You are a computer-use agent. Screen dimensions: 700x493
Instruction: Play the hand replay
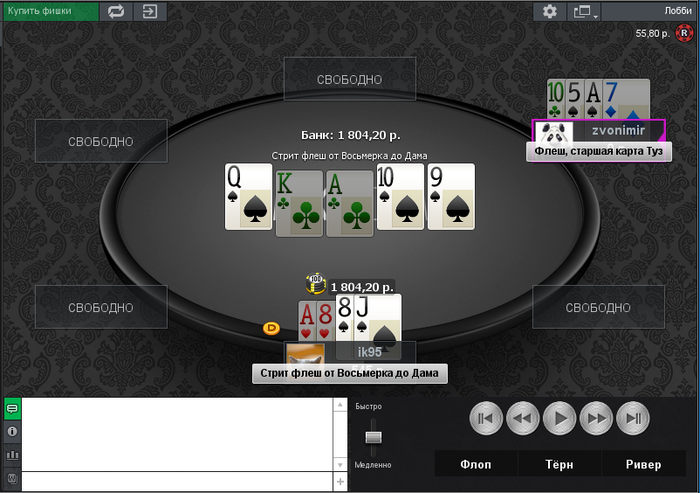point(559,418)
